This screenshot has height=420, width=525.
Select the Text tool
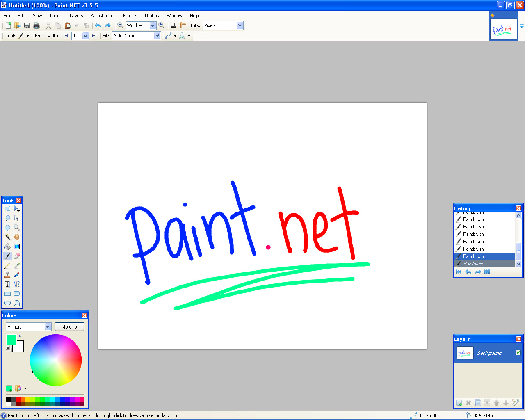7,284
